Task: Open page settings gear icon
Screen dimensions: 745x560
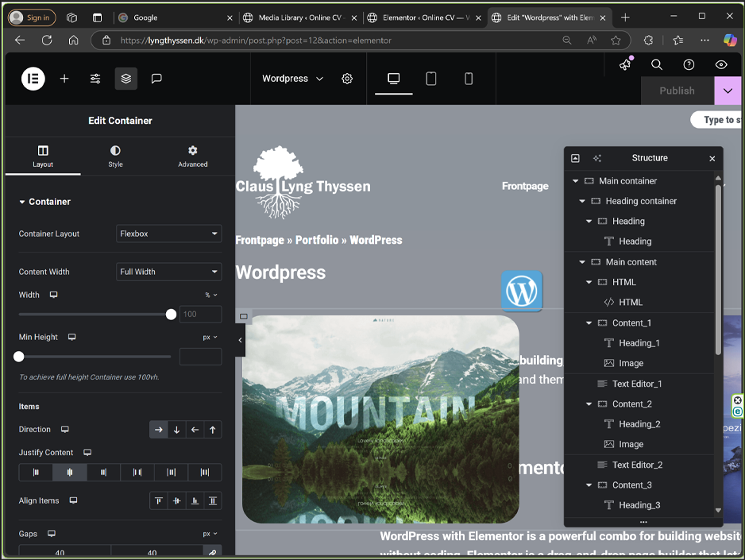Action: pyautogui.click(x=347, y=79)
